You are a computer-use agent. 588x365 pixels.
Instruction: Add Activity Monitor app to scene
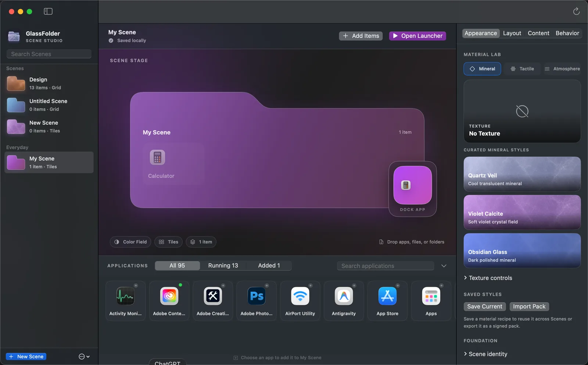[125, 301]
